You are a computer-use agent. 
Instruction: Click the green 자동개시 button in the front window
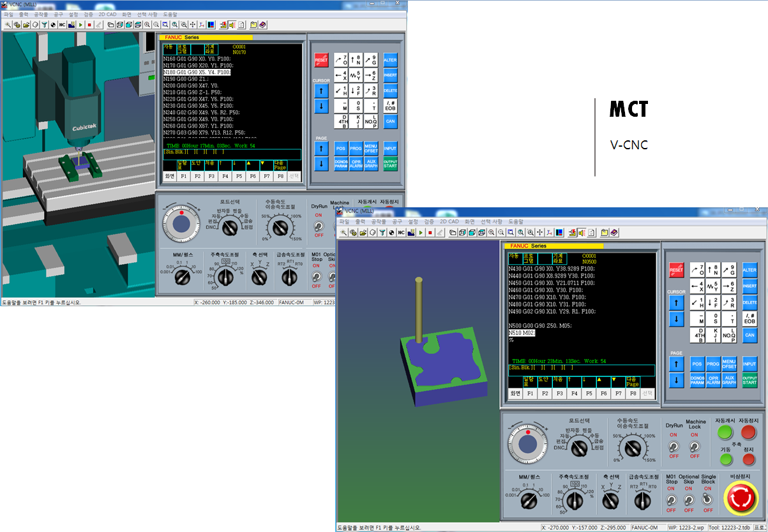pyautogui.click(x=725, y=432)
